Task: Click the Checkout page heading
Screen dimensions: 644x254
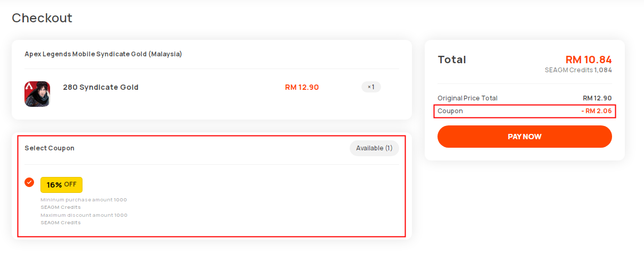Action: [42, 18]
